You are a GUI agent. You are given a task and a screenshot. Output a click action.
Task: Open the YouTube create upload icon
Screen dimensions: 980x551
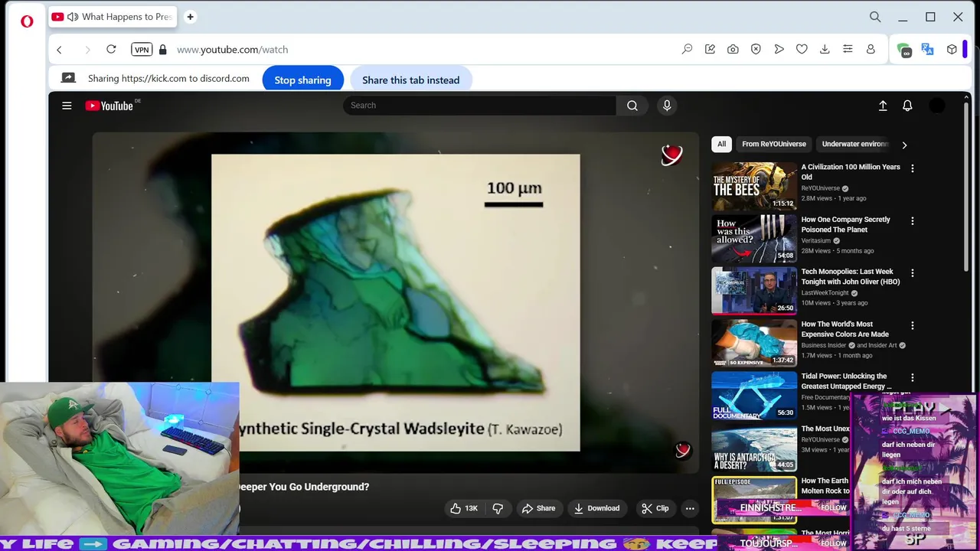coord(883,106)
